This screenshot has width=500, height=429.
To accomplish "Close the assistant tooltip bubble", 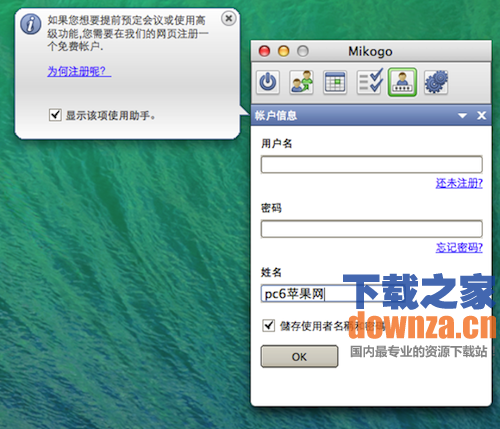I will tap(229, 19).
